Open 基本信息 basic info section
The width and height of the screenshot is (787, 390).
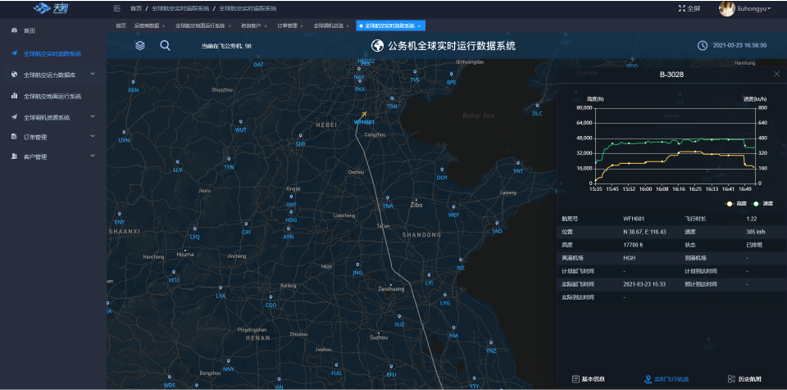[588, 379]
